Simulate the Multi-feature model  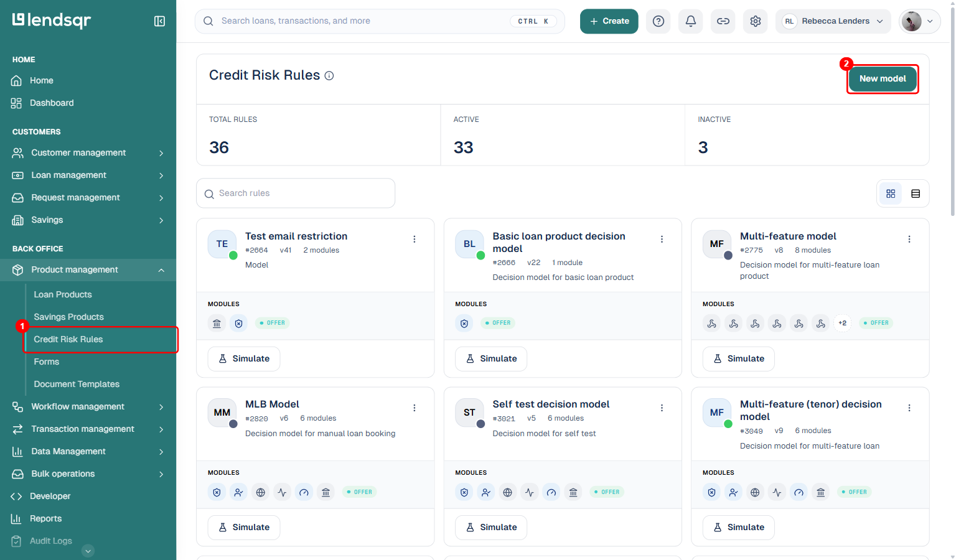coord(739,359)
